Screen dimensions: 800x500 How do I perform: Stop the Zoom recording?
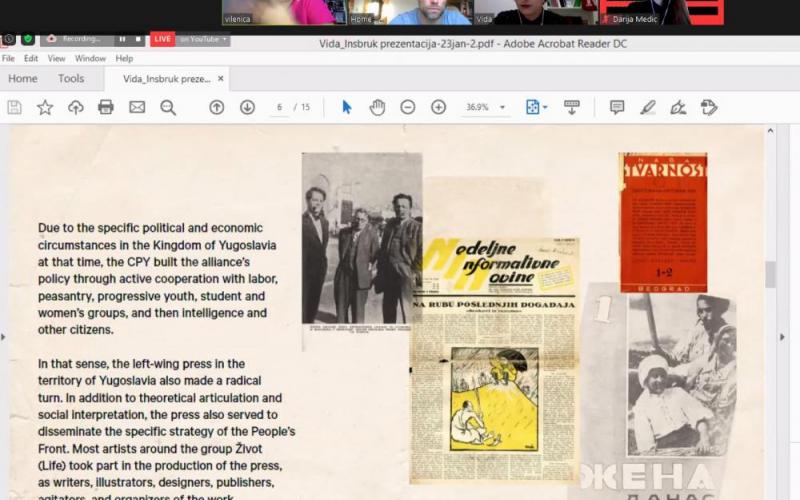(x=138, y=39)
